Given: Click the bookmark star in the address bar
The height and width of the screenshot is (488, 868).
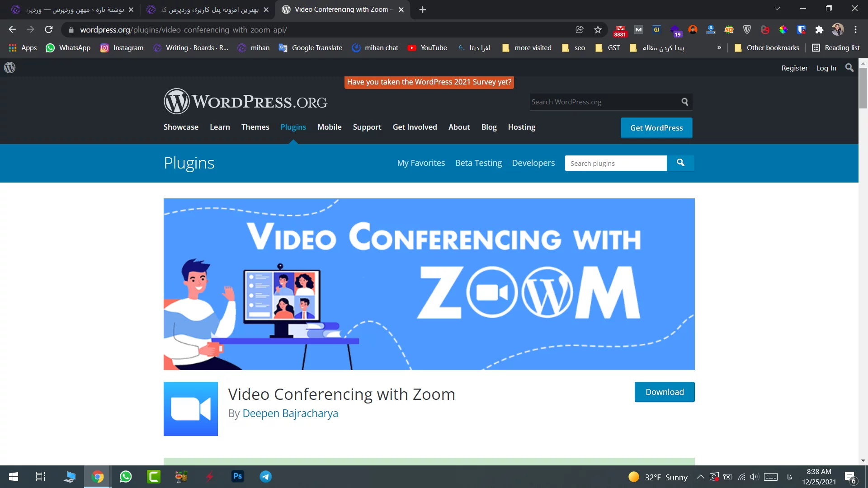Looking at the screenshot, I should 598,29.
